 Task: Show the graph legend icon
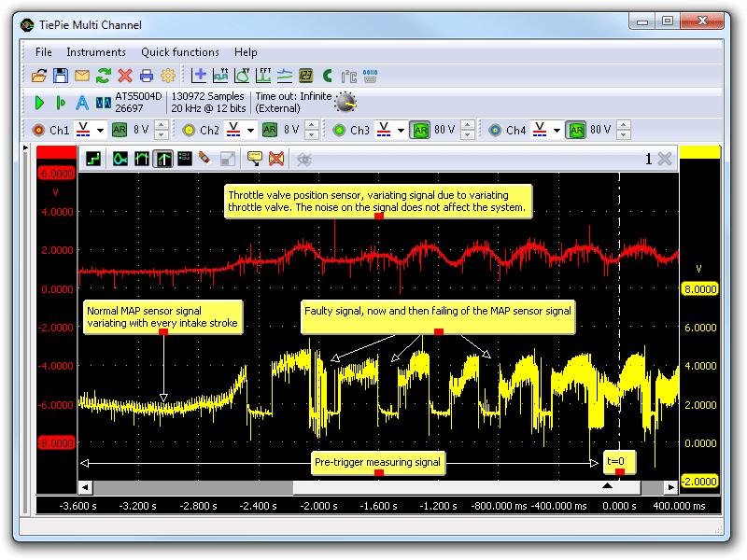(184, 159)
